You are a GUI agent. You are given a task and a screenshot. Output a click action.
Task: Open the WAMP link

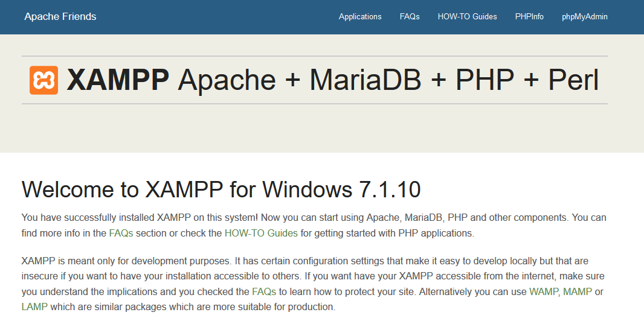[x=544, y=292]
